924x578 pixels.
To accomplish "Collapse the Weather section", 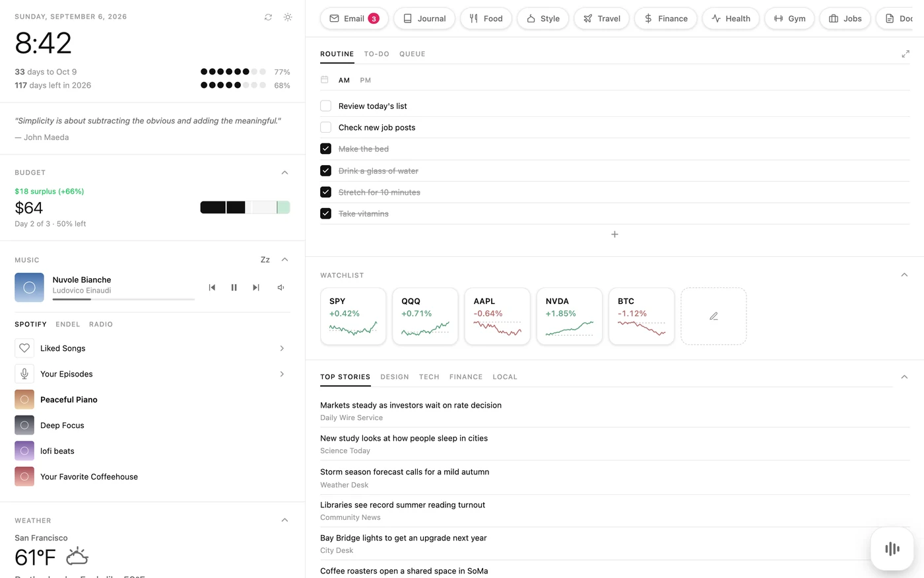I will pos(284,520).
